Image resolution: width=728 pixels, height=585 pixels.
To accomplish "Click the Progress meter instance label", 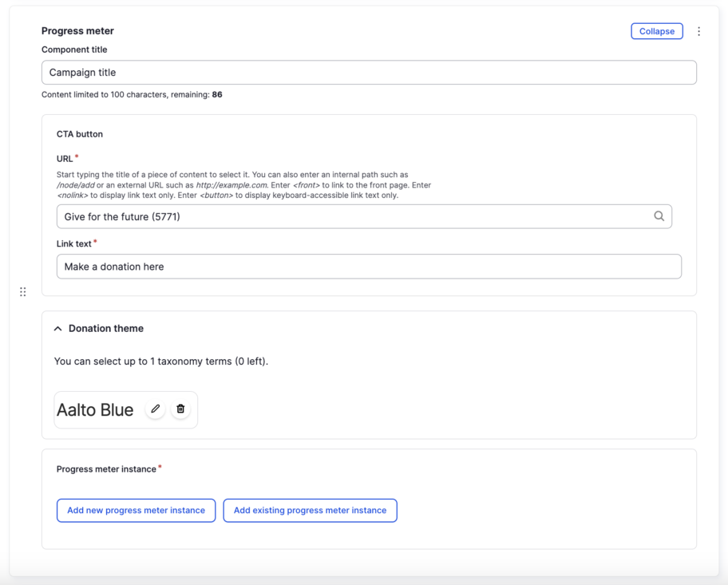I will tap(106, 469).
